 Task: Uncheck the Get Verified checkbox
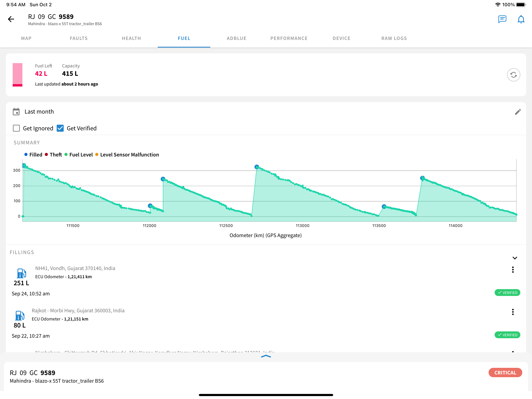(60, 128)
